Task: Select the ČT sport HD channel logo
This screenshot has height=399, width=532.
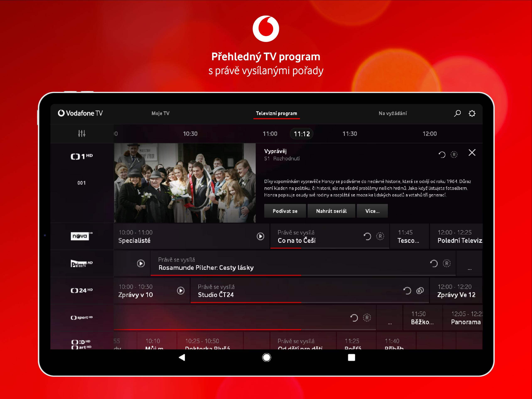Action: click(81, 317)
